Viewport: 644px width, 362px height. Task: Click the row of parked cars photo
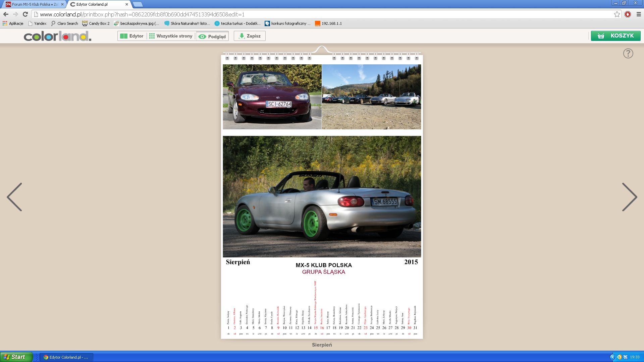click(371, 97)
